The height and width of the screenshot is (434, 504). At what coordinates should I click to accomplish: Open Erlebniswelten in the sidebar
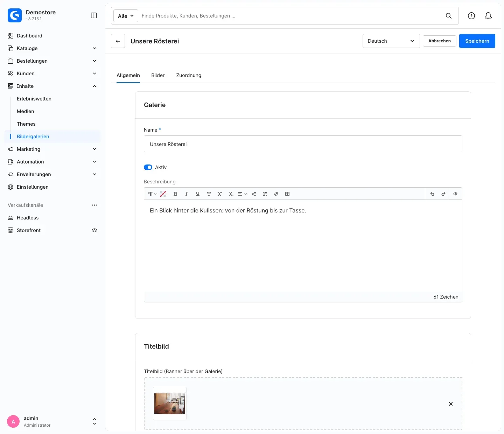tap(34, 99)
